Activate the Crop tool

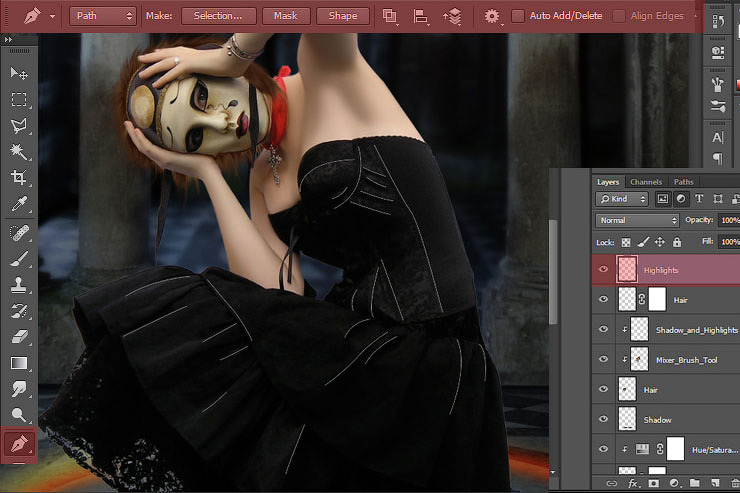(x=18, y=178)
